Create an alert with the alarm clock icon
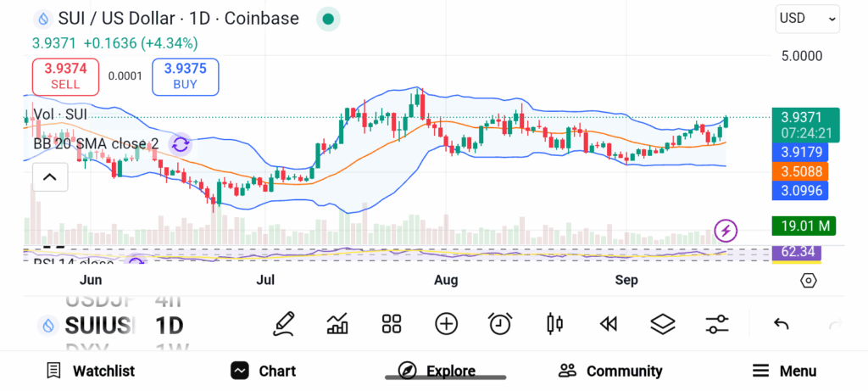The height and width of the screenshot is (391, 868). tap(500, 323)
